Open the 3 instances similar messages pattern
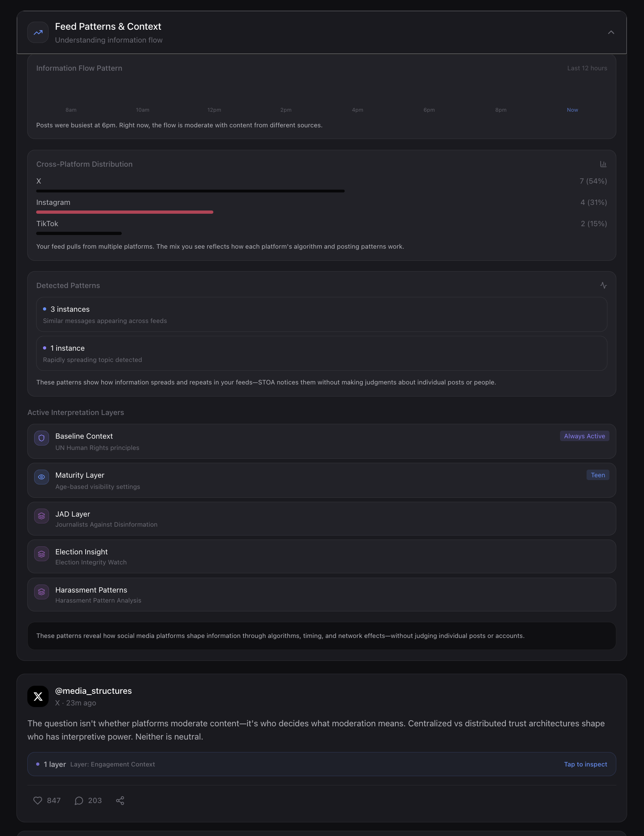644x836 pixels. point(321,315)
